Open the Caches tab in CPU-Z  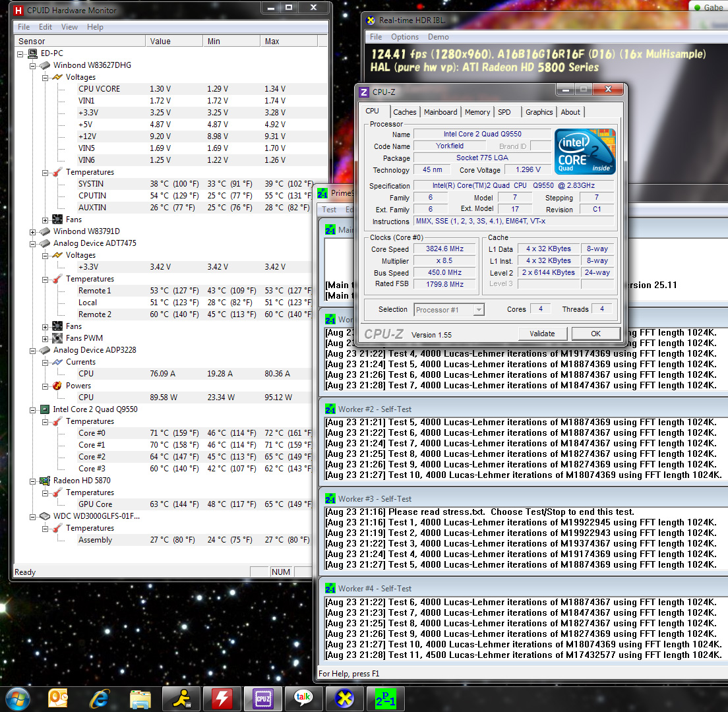click(x=404, y=112)
